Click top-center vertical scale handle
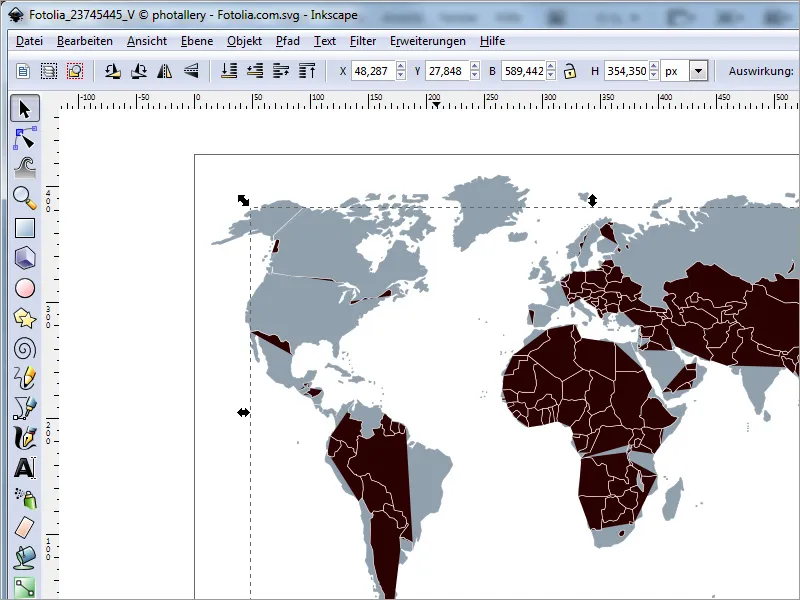 tap(592, 200)
